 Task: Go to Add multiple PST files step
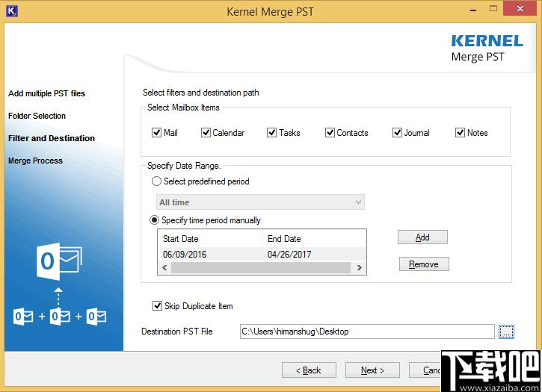click(46, 93)
